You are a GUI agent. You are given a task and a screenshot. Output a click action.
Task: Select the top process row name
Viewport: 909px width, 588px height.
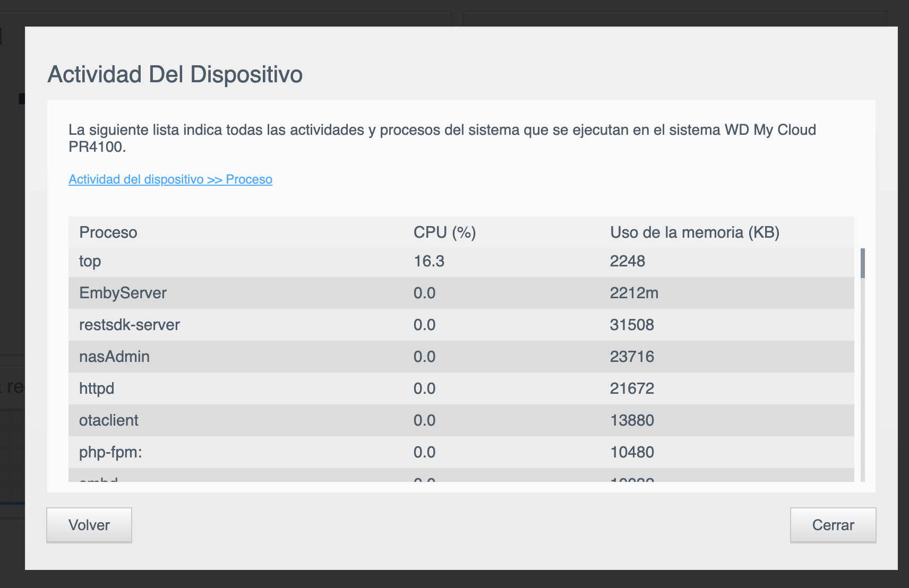coord(90,261)
